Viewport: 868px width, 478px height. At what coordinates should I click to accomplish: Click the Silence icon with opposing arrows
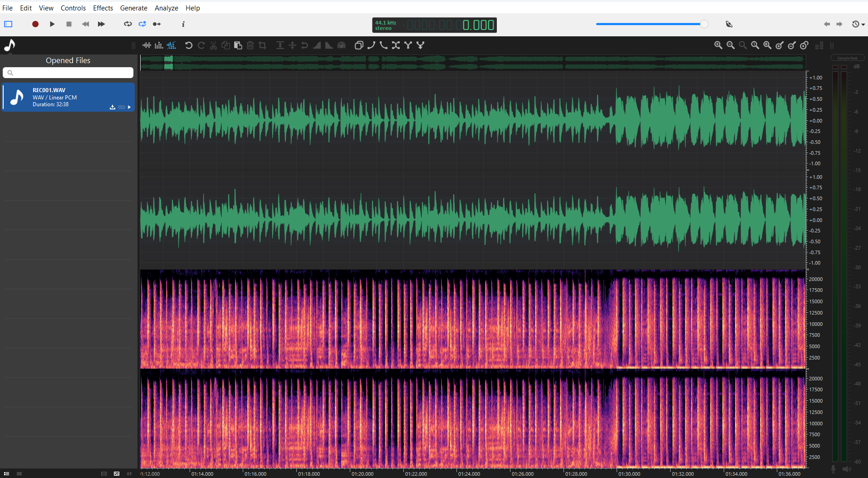tap(292, 45)
